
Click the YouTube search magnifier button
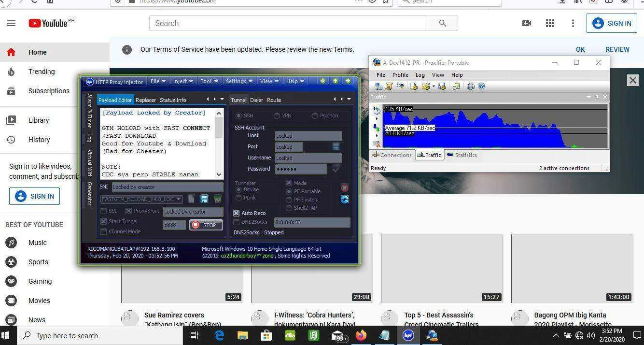pyautogui.click(x=443, y=23)
